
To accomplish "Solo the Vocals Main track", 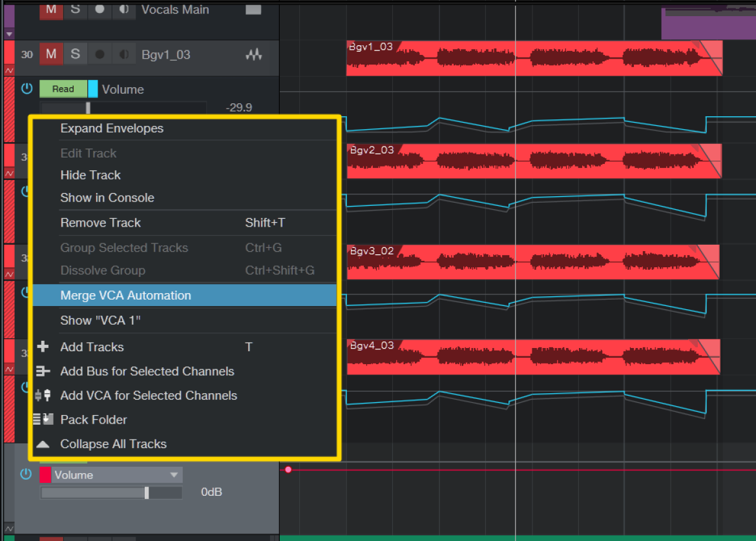I will [75, 10].
